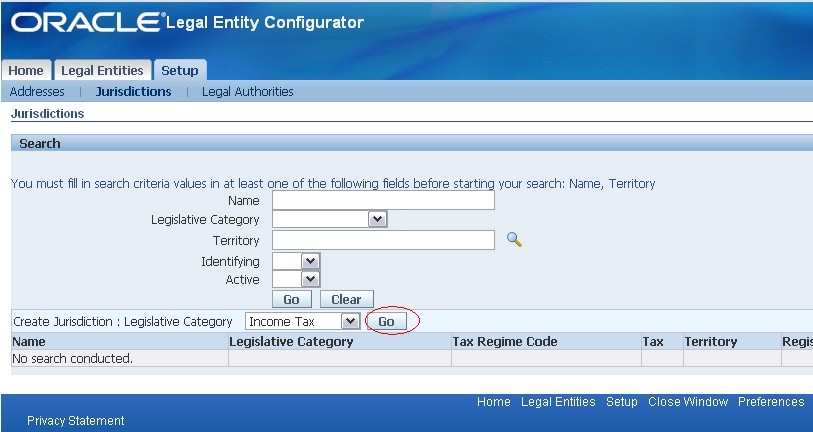Click the Oracle logo
The height and width of the screenshot is (432, 813).
(88, 22)
